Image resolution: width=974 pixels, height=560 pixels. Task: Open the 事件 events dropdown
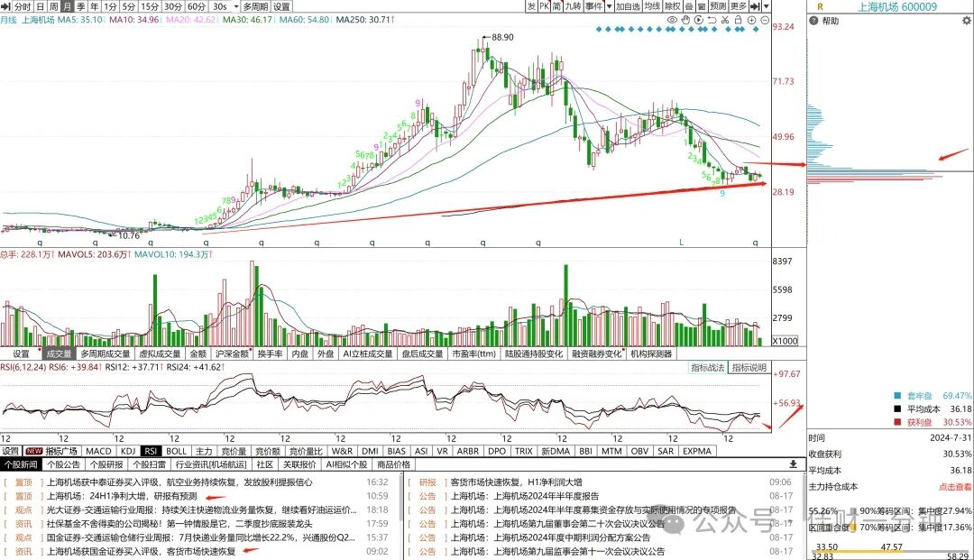593,6
